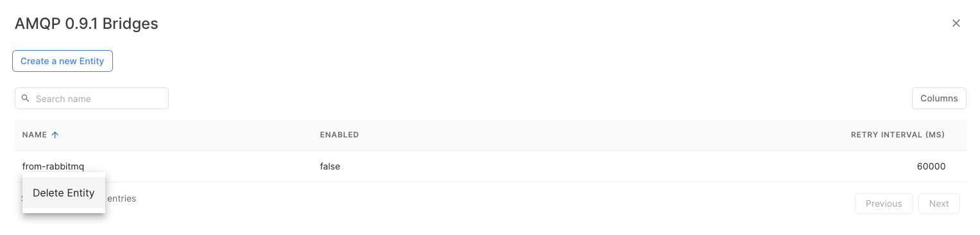Open the Columns chooser

(939, 98)
